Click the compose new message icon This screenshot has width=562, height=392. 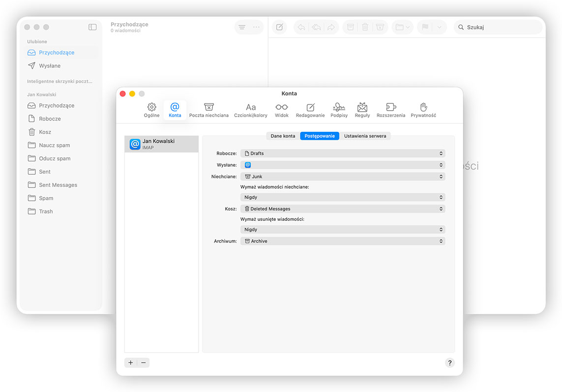(279, 27)
